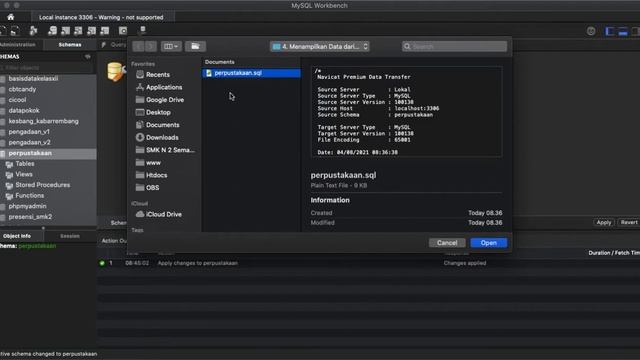Viewport: 640px width, 360px height.
Task: Open the Htdocs folder in sidebar
Action: tap(156, 175)
